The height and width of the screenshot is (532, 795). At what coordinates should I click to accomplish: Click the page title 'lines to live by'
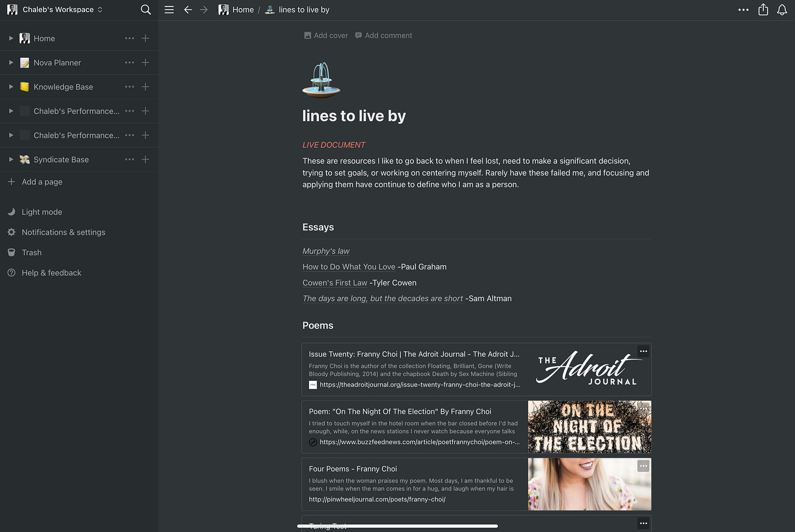click(354, 116)
